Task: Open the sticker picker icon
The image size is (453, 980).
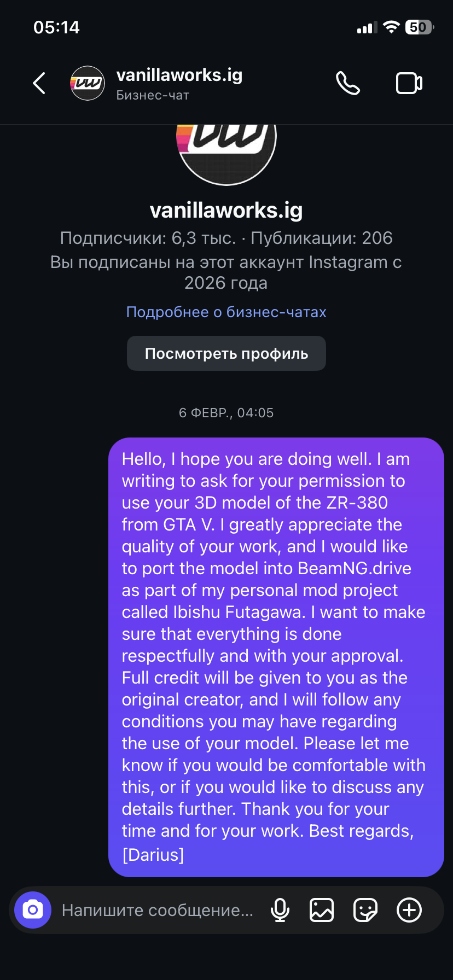Action: click(x=365, y=910)
